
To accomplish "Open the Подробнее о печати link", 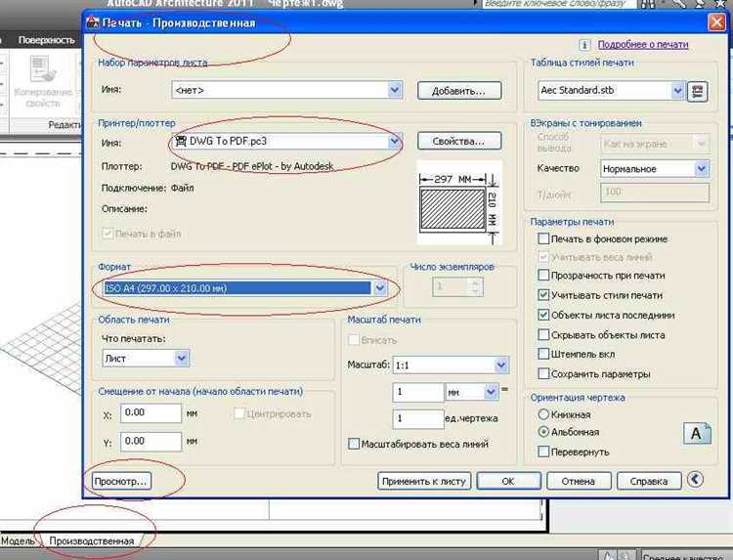I will click(643, 44).
